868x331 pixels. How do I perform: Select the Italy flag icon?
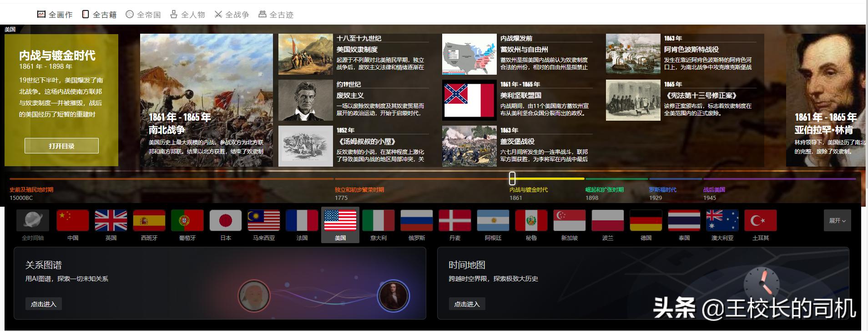pyautogui.click(x=378, y=221)
